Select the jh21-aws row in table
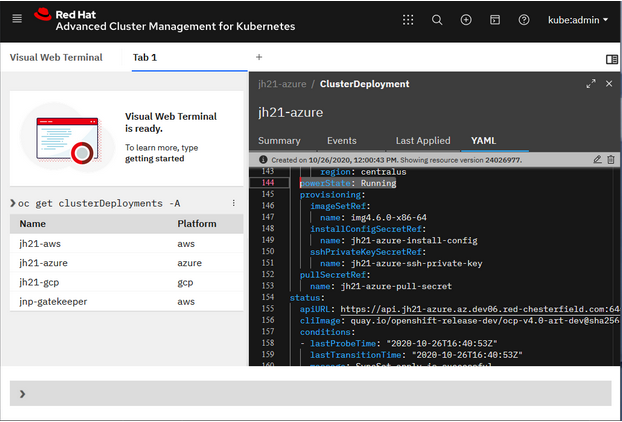The height and width of the screenshot is (422, 622). (39, 244)
